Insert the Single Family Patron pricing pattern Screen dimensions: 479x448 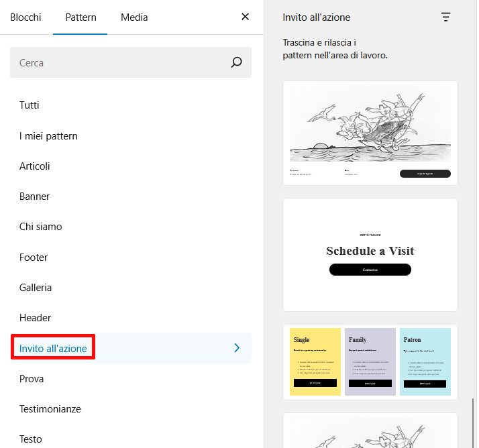(x=370, y=362)
